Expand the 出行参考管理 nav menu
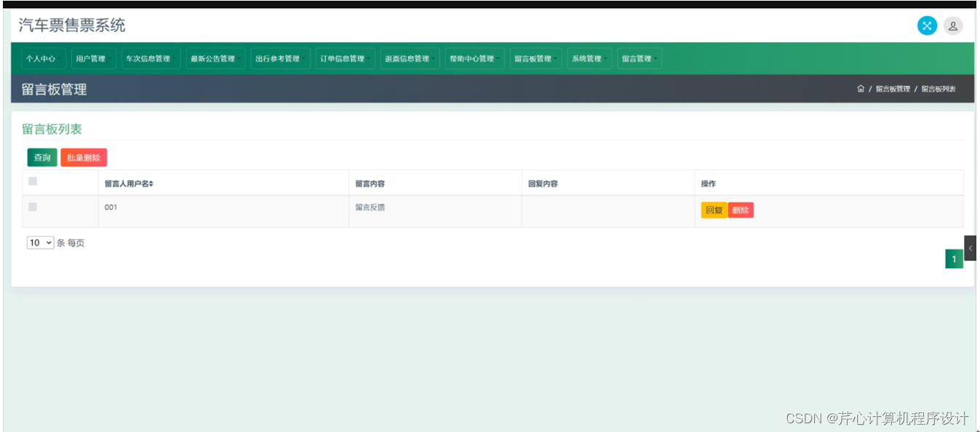The width and height of the screenshot is (980, 432). point(280,59)
